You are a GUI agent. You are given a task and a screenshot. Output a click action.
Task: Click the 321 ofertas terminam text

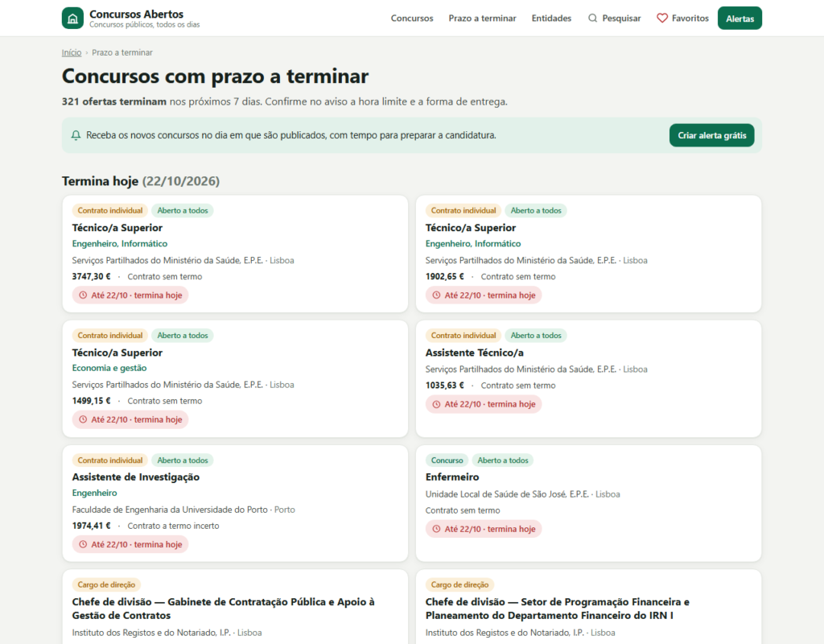pos(114,101)
